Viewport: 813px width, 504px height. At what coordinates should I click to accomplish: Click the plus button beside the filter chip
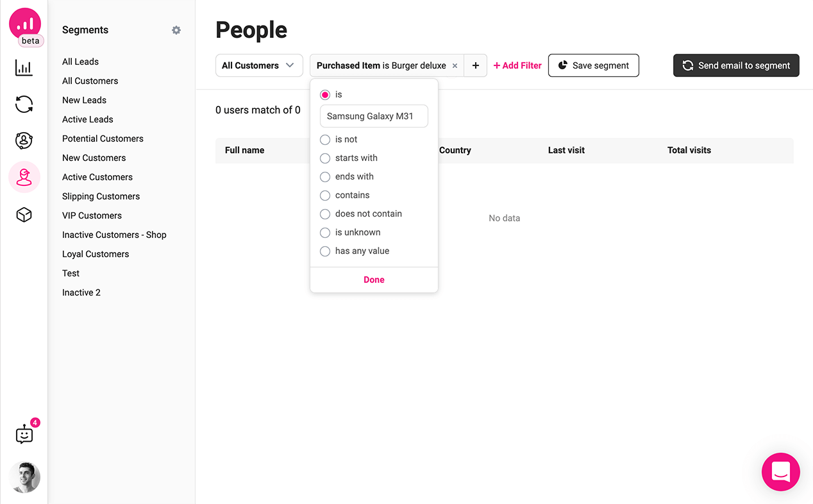pos(475,65)
